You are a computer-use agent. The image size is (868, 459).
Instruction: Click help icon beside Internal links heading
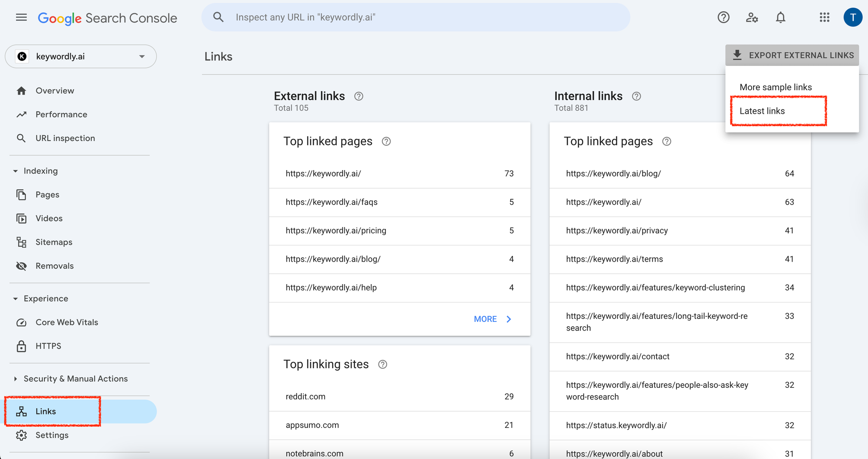636,96
